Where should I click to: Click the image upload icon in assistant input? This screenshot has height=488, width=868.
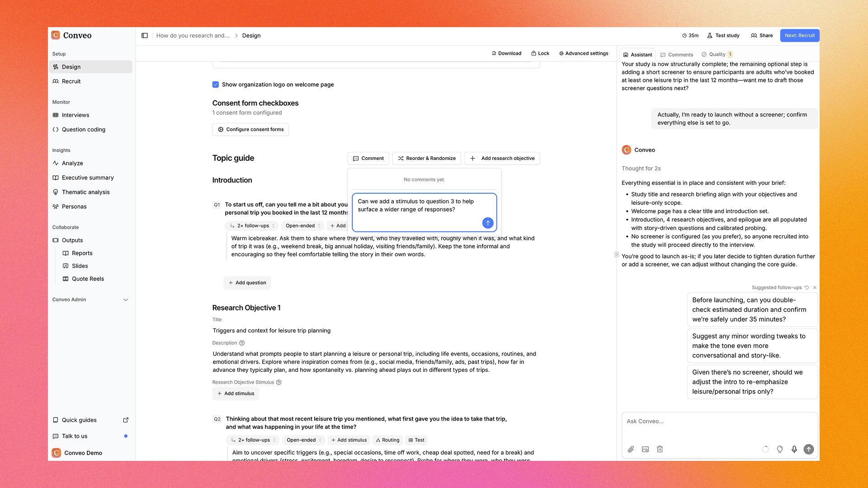[x=645, y=449]
